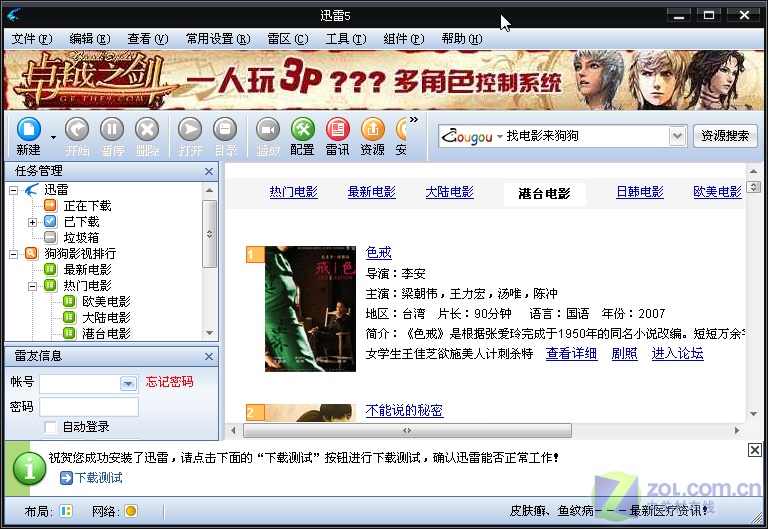Click the 删除 delete toolbar icon
Image resolution: width=768 pixels, height=529 pixels.
click(x=147, y=130)
